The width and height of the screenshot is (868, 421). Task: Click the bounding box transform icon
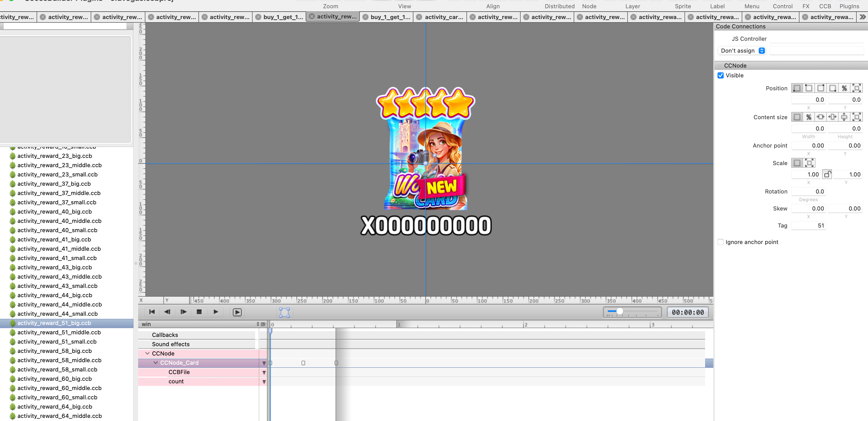(x=284, y=312)
